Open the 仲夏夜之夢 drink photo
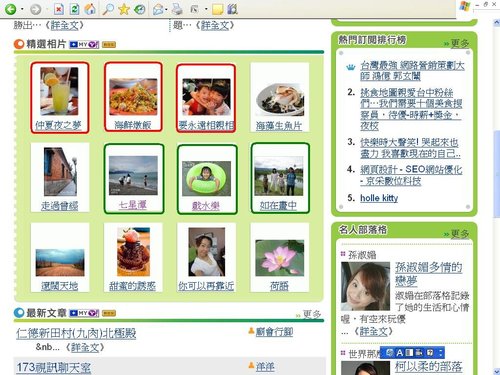 (x=59, y=91)
